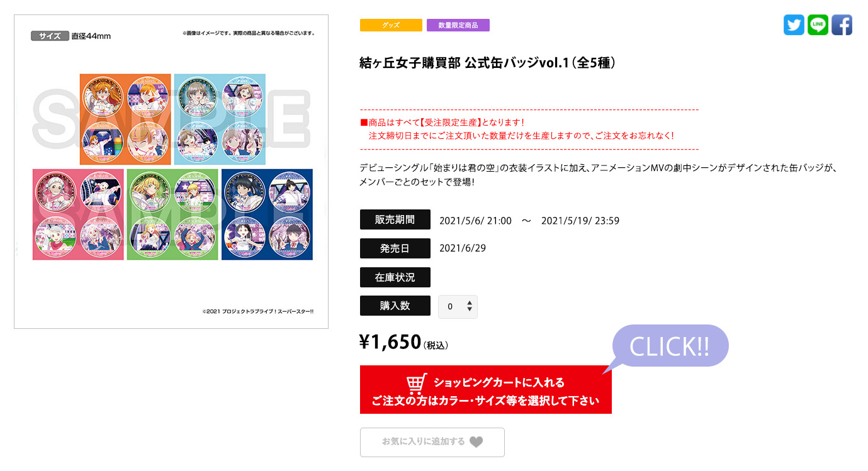The image size is (868, 471).
Task: Increase purchase quantity with up arrow
Action: point(470,302)
